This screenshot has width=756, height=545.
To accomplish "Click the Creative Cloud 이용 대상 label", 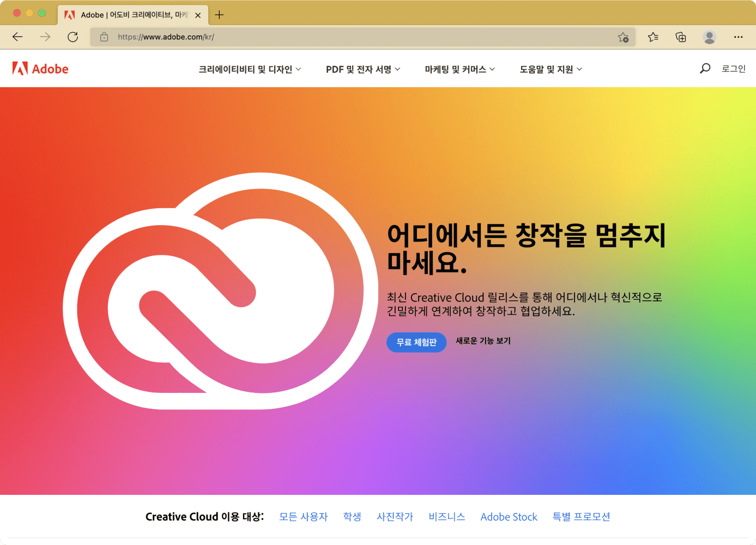I will (x=204, y=517).
